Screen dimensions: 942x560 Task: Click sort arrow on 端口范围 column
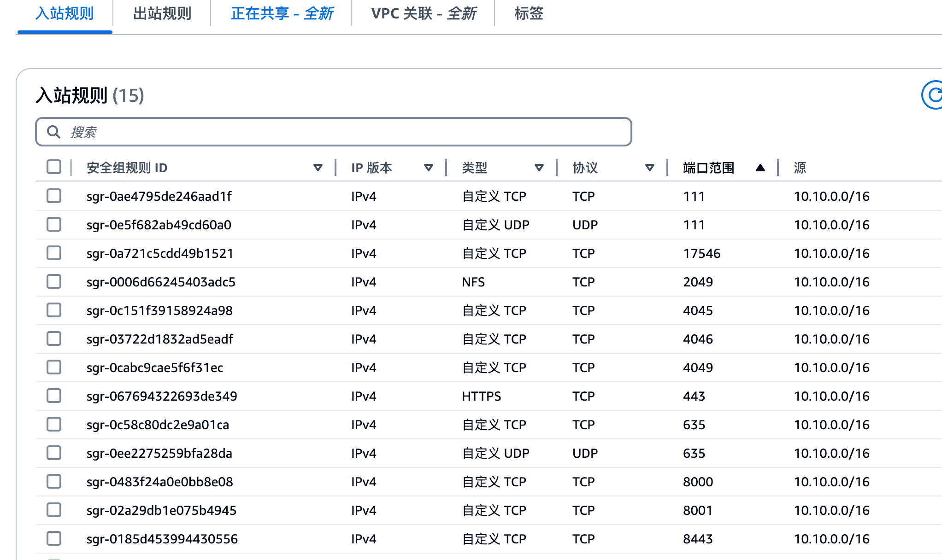(x=760, y=168)
